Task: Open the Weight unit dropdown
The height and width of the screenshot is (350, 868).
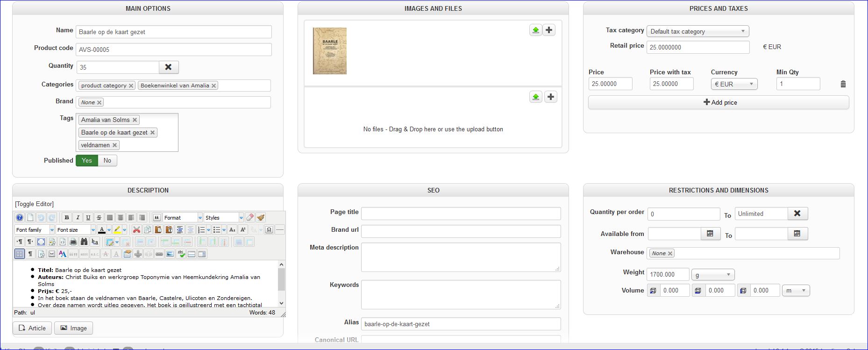Action: 713,275
